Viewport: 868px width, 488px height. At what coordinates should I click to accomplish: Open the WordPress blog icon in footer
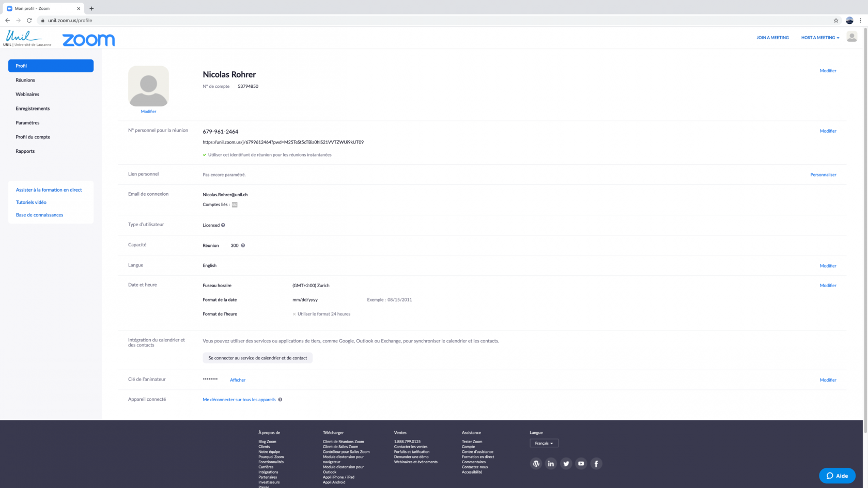tap(536, 464)
